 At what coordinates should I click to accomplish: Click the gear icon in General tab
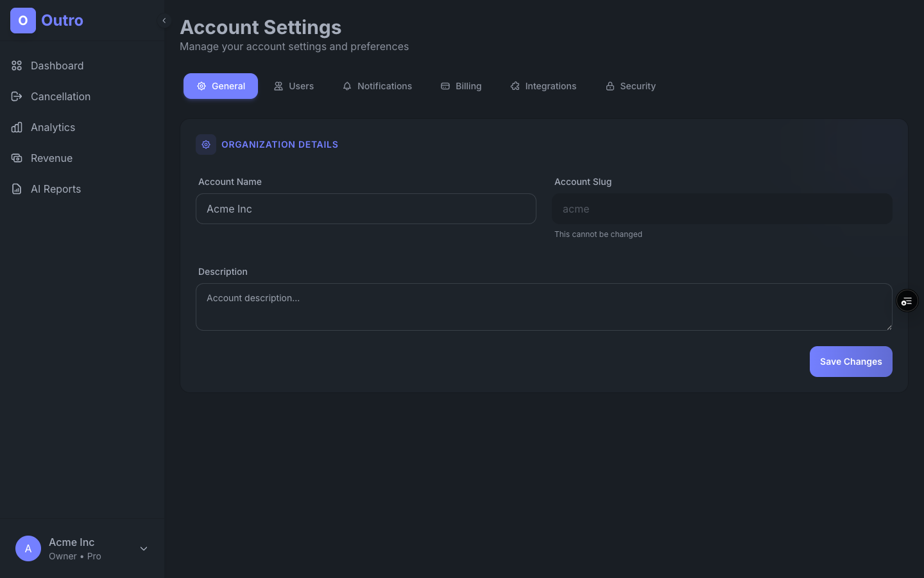(201, 86)
